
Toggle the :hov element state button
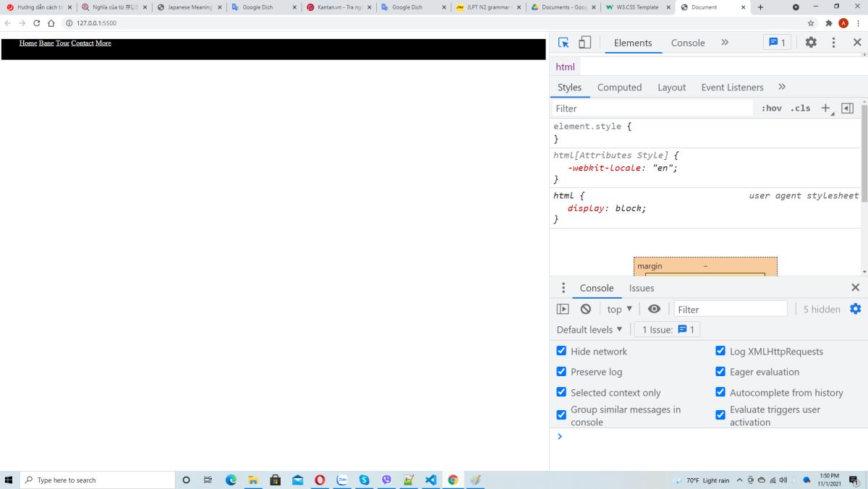[771, 109]
